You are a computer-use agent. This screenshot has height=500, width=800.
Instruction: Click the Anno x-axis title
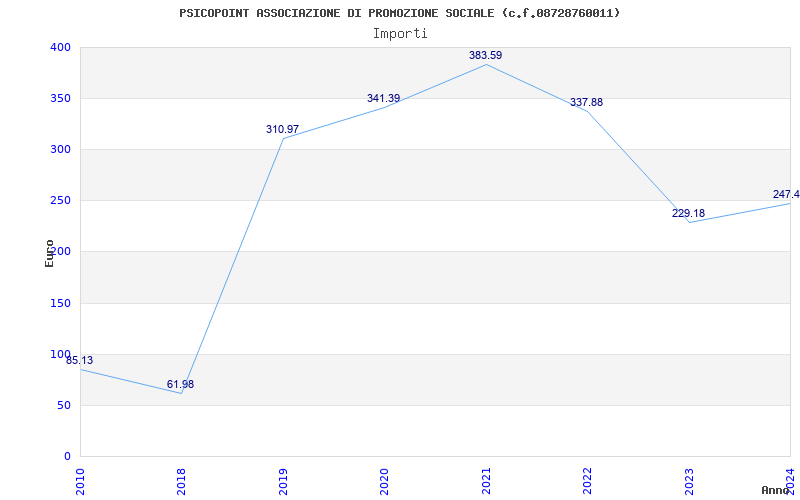tap(776, 490)
